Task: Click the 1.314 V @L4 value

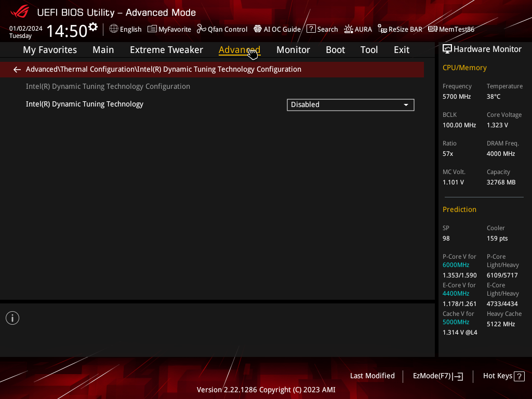Action: (460, 332)
